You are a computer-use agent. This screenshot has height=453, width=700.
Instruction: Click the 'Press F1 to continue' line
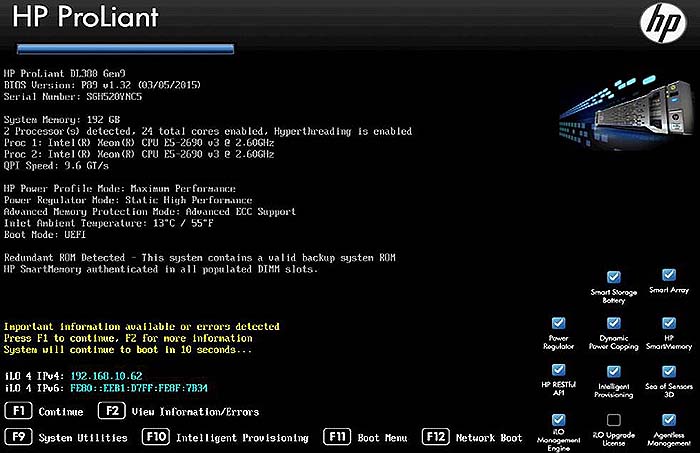click(128, 338)
